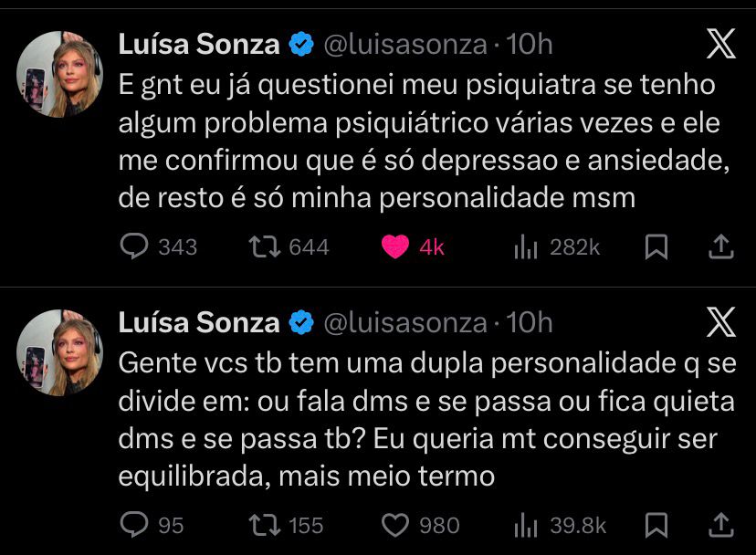Bookmark the first tweet about psiquiatra
This screenshot has height=555, width=756.
[x=656, y=246]
